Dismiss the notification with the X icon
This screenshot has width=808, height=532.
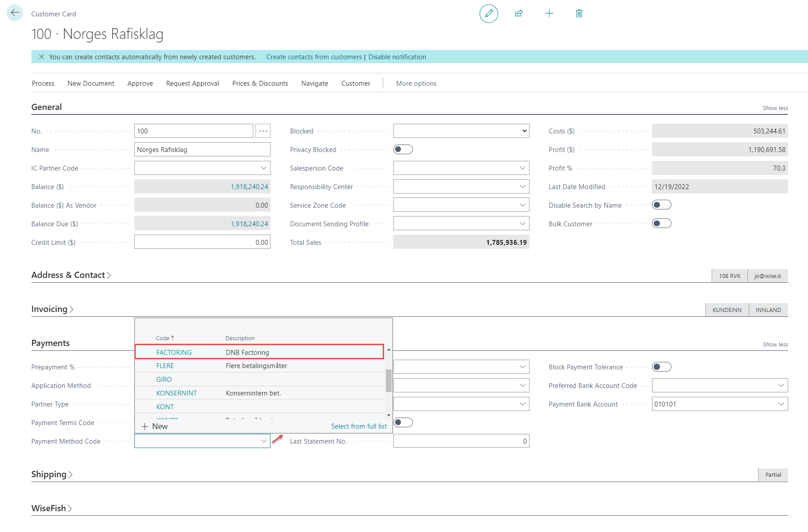(42, 57)
